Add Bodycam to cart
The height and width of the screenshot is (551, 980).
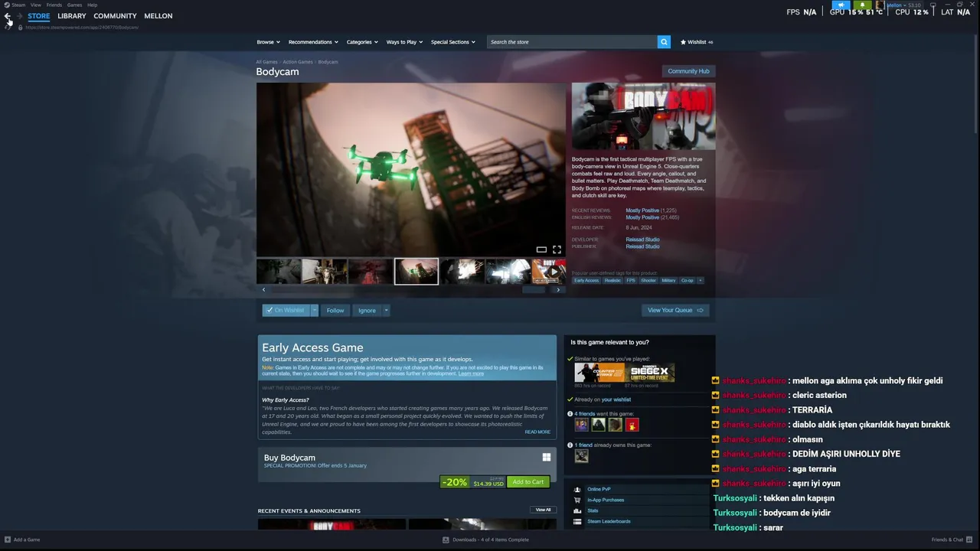click(528, 482)
